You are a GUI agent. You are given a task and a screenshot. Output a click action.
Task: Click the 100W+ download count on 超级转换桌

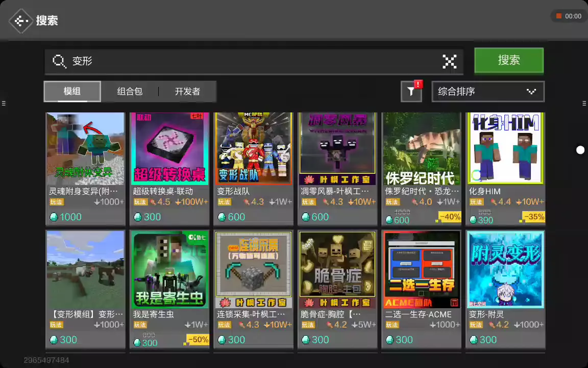click(x=191, y=202)
